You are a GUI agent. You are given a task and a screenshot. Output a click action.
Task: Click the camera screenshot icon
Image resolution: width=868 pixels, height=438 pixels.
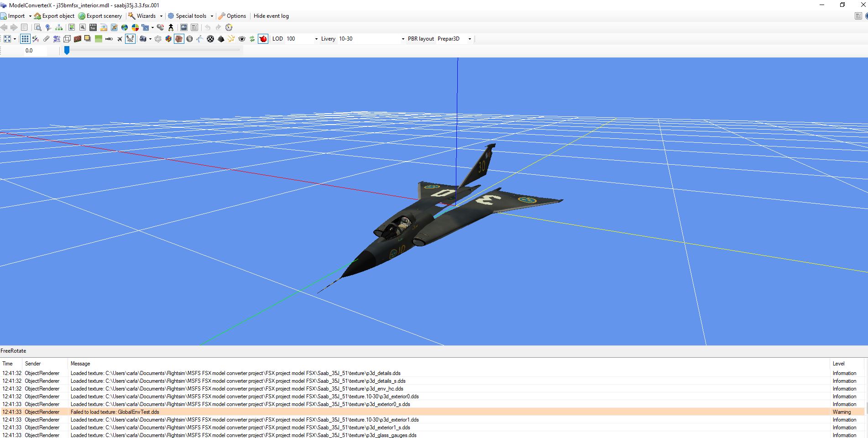point(143,39)
